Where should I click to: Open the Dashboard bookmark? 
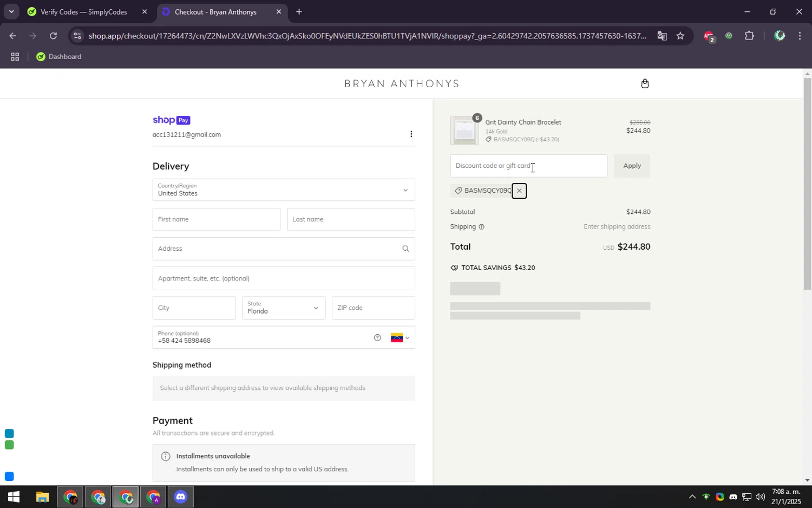[x=59, y=57]
